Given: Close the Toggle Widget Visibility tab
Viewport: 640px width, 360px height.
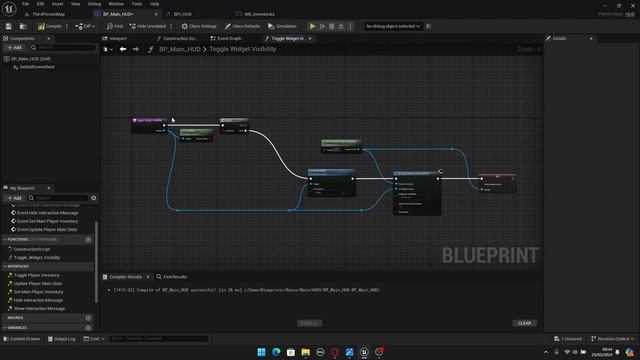Looking at the screenshot, I should [310, 38].
